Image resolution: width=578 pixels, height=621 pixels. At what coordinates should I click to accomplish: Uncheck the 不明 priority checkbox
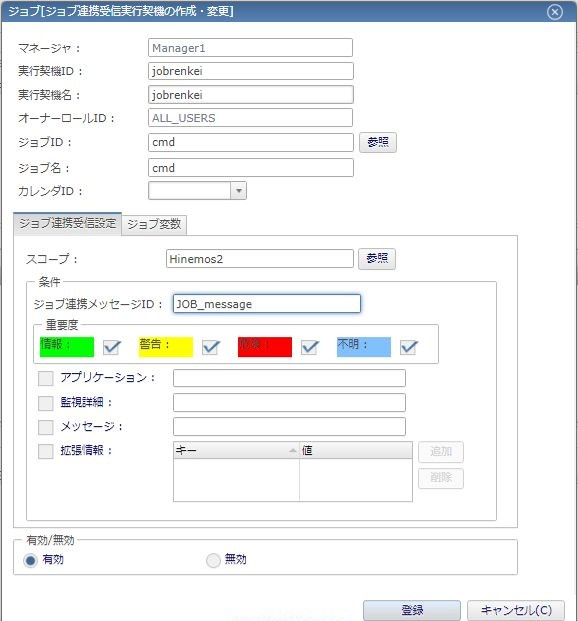point(408,347)
